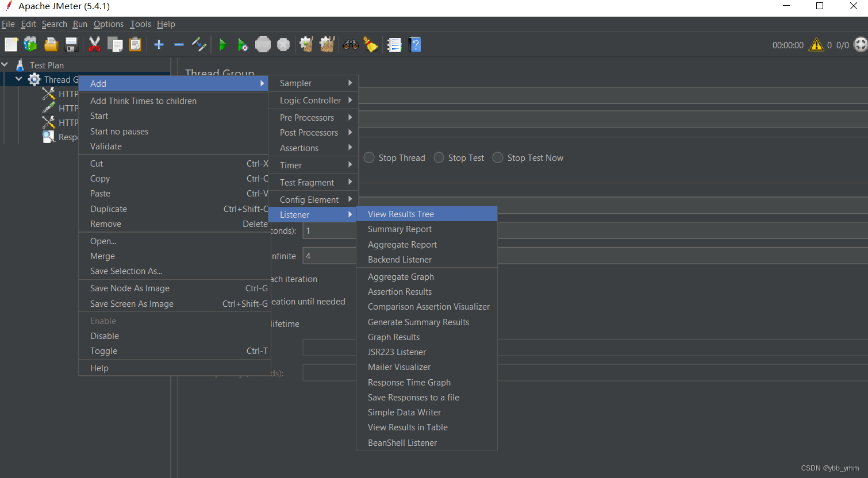
Task: Open the Search menu
Action: [54, 24]
